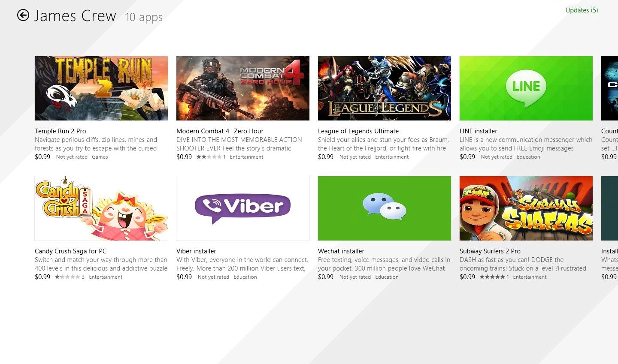The height and width of the screenshot is (364, 618).
Task: Open the Subway Surfers tile image
Action: [526, 208]
